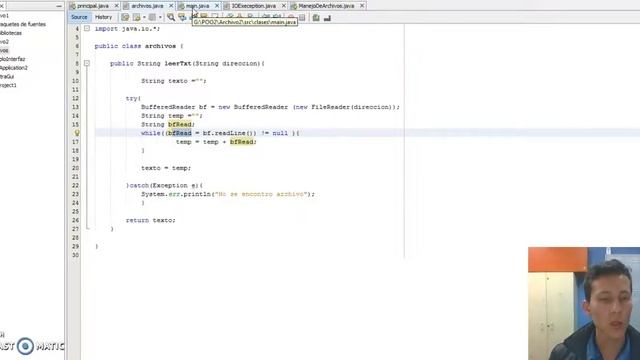Click 'System.err.println' on line 23
This screenshot has height=360, width=640.
tap(176, 194)
